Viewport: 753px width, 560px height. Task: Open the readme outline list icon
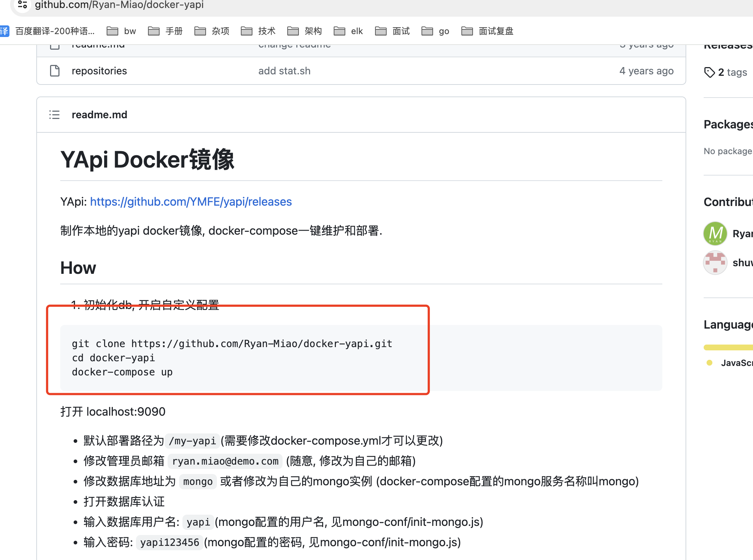click(54, 115)
